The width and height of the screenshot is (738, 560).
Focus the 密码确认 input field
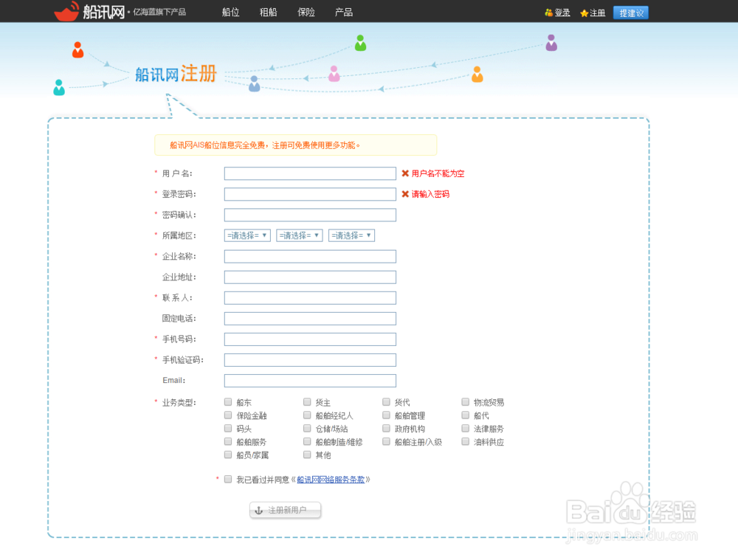[x=310, y=215]
